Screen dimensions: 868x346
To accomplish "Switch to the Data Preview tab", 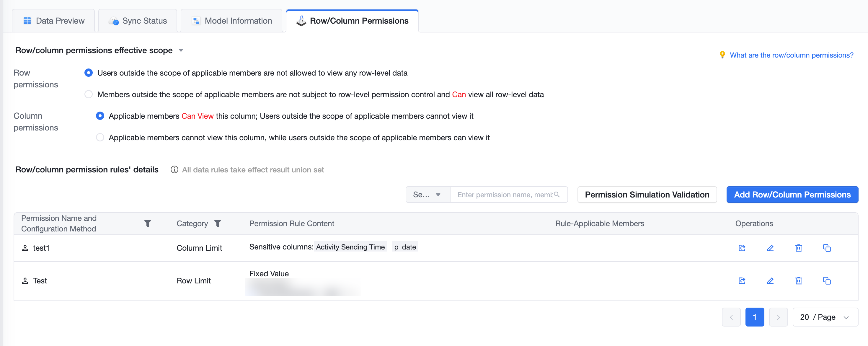I will pyautogui.click(x=53, y=21).
